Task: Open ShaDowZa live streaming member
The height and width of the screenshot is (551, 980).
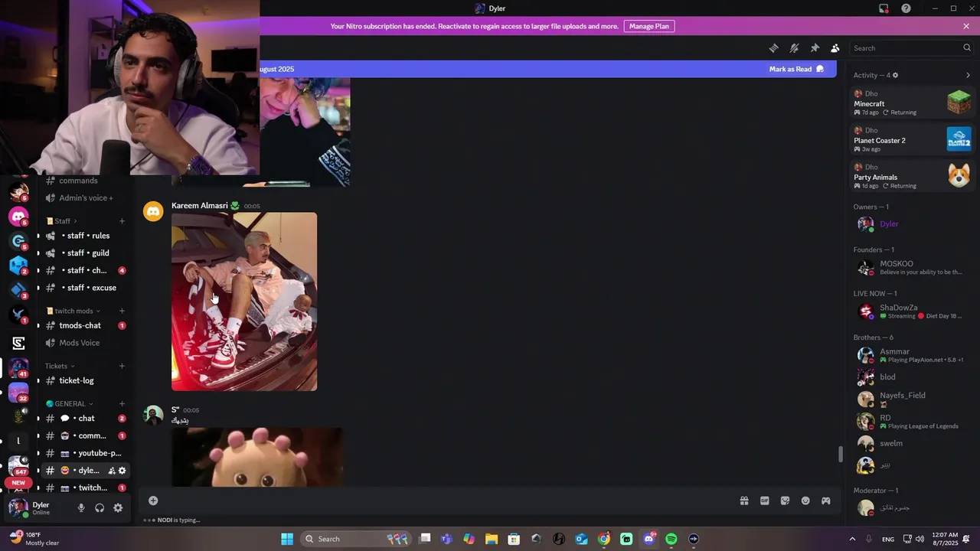Action: [x=912, y=311]
